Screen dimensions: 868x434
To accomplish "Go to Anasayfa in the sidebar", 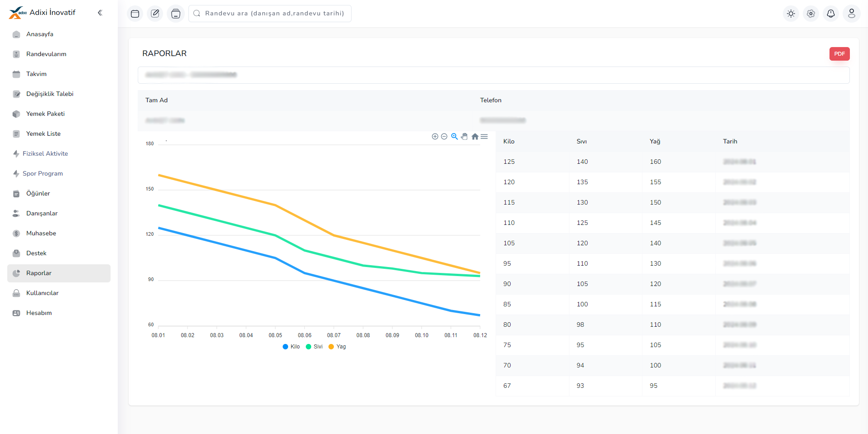I will [x=59, y=34].
